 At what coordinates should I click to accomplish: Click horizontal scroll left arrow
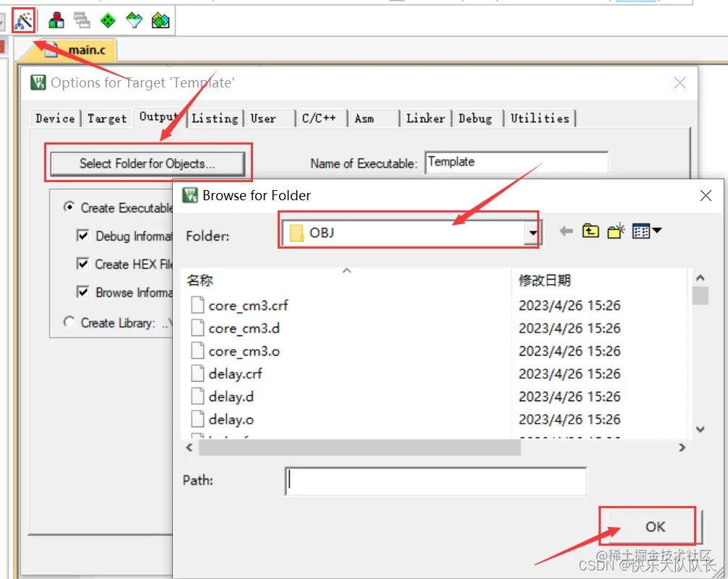(x=189, y=447)
